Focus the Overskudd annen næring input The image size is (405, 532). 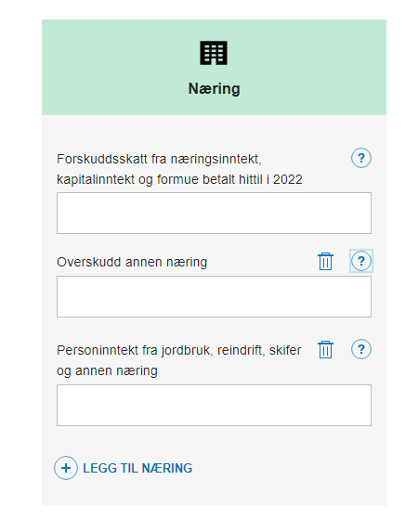click(214, 296)
